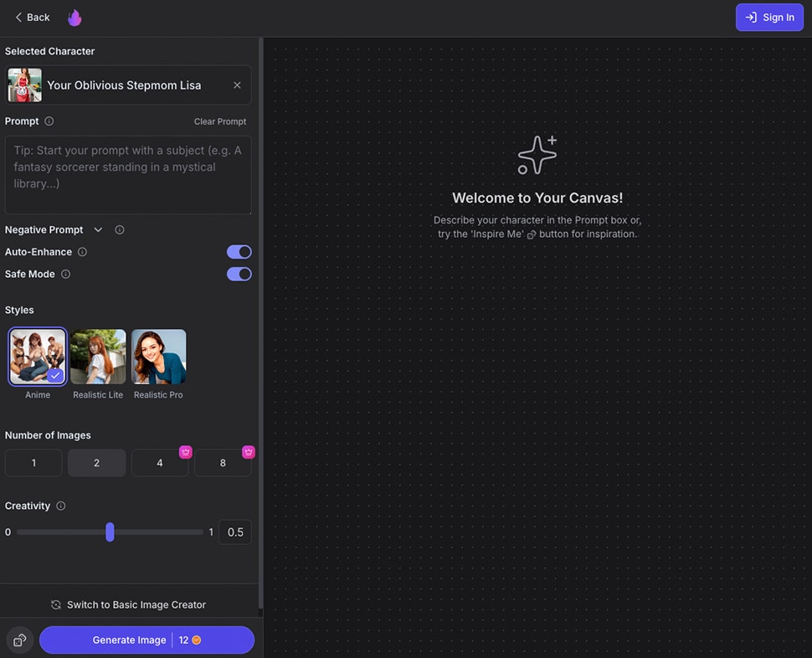812x658 pixels.
Task: Click the flame logo icon
Action: pyautogui.click(x=75, y=18)
